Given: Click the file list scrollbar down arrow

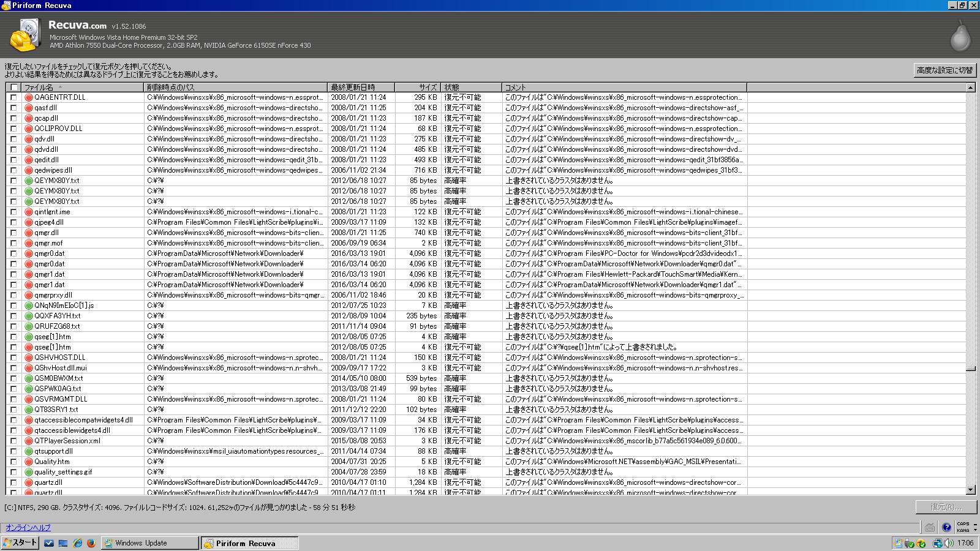Looking at the screenshot, I should point(970,490).
